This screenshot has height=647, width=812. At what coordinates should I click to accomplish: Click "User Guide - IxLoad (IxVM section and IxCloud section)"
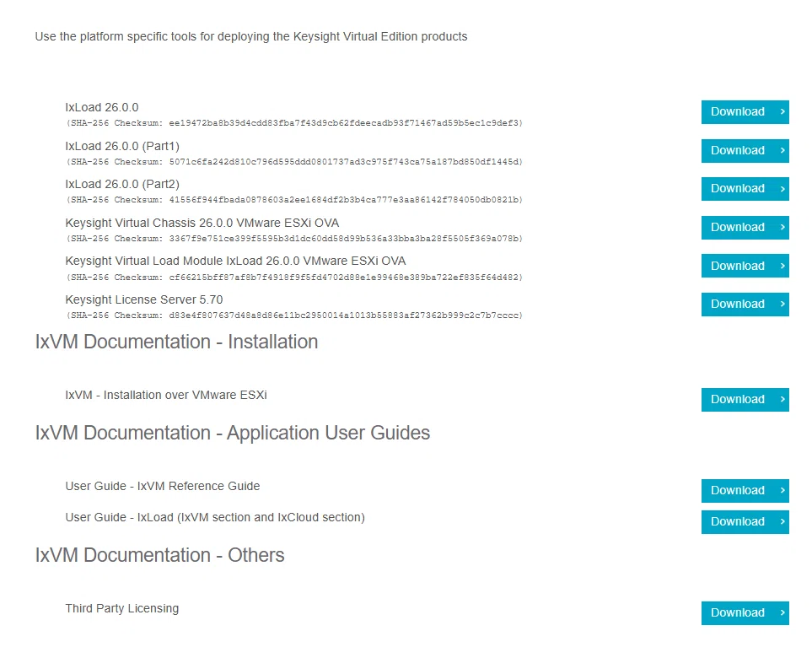pos(215,517)
